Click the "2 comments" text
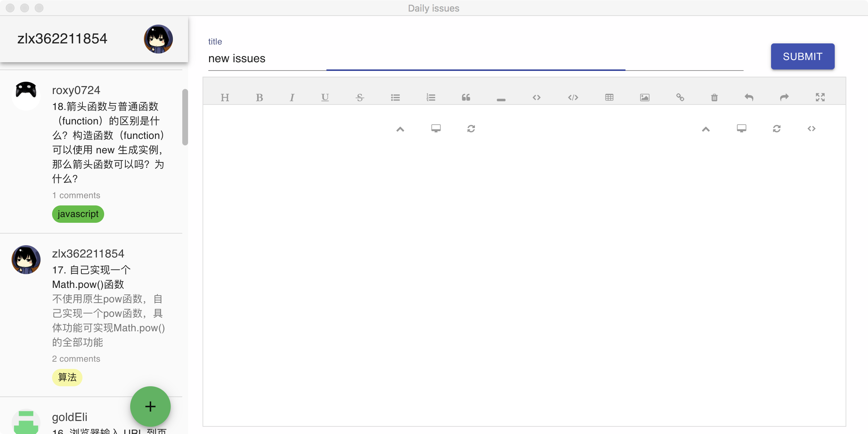Viewport: 868px width, 434px height. pyautogui.click(x=76, y=359)
